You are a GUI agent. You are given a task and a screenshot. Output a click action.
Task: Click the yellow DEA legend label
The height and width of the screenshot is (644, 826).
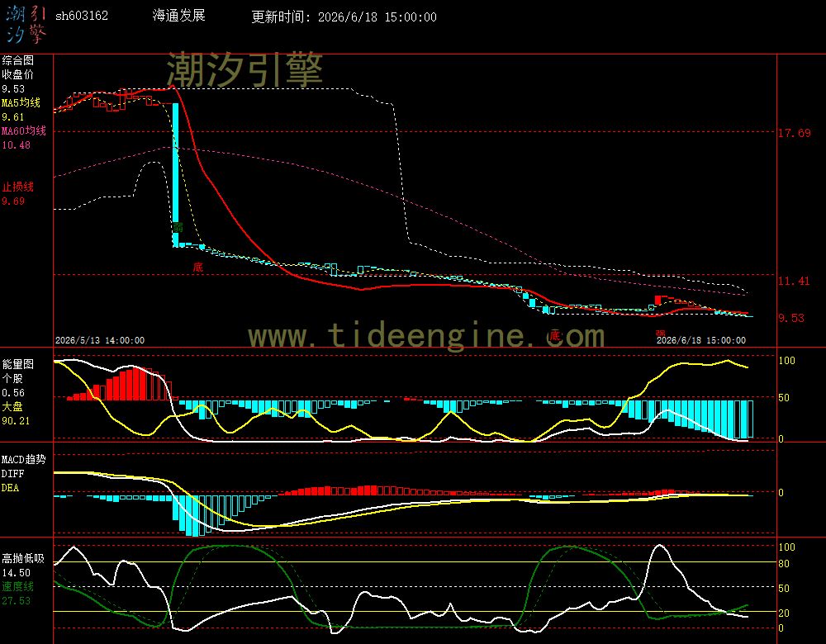[11, 488]
